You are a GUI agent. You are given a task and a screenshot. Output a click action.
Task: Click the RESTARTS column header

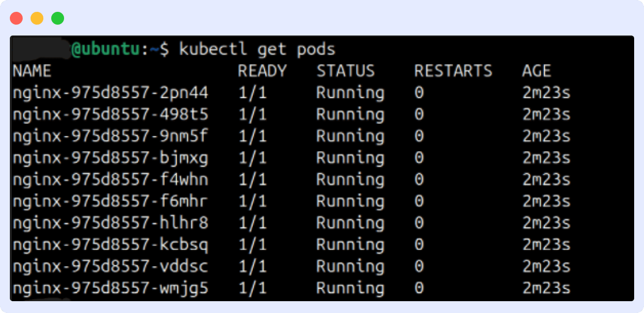point(453,71)
